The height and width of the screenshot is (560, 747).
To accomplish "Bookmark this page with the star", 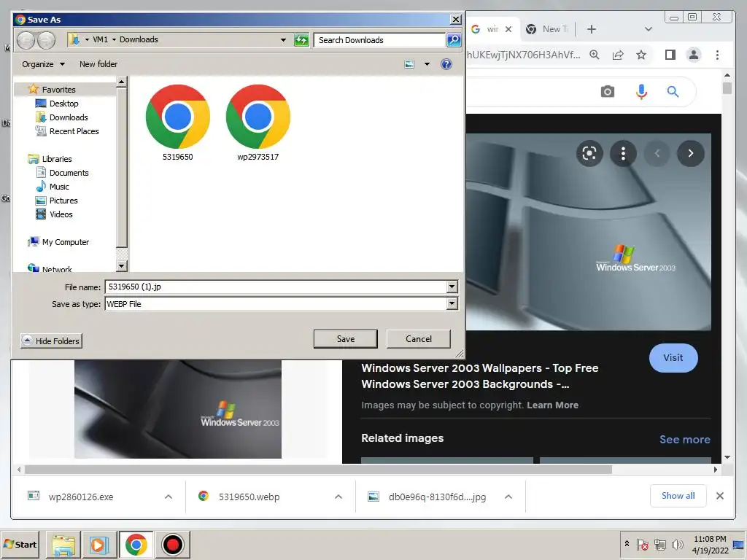I will 641,55.
